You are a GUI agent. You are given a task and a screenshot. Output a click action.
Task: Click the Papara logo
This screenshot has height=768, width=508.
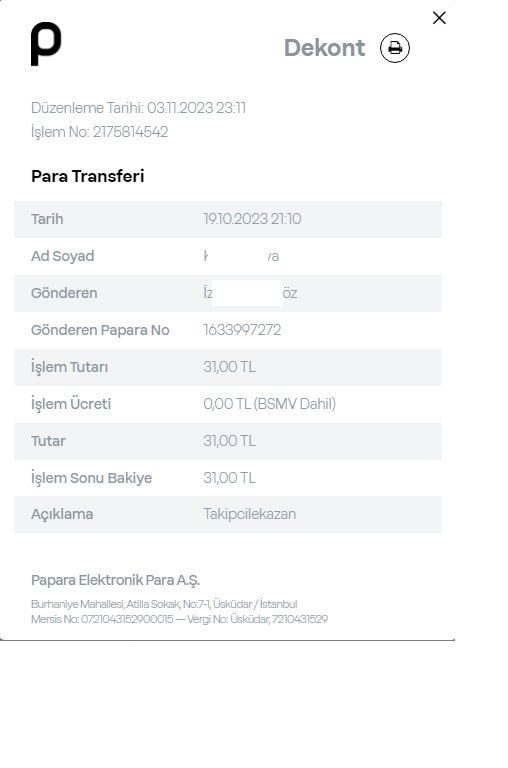[46, 44]
